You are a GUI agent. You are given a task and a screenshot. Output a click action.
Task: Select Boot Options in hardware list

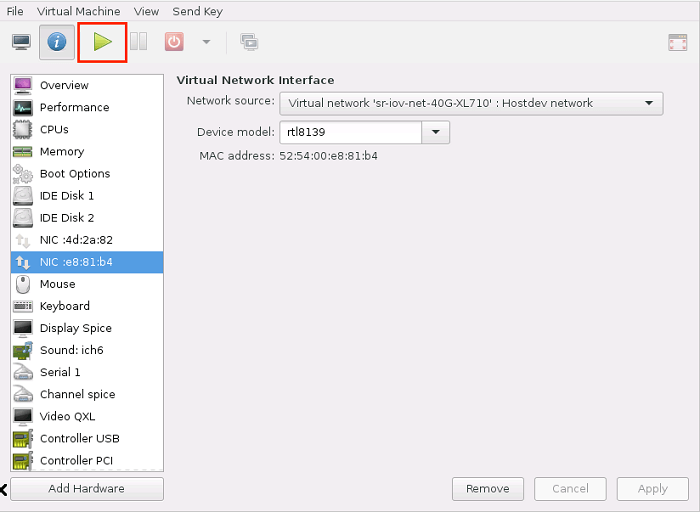tap(87, 174)
